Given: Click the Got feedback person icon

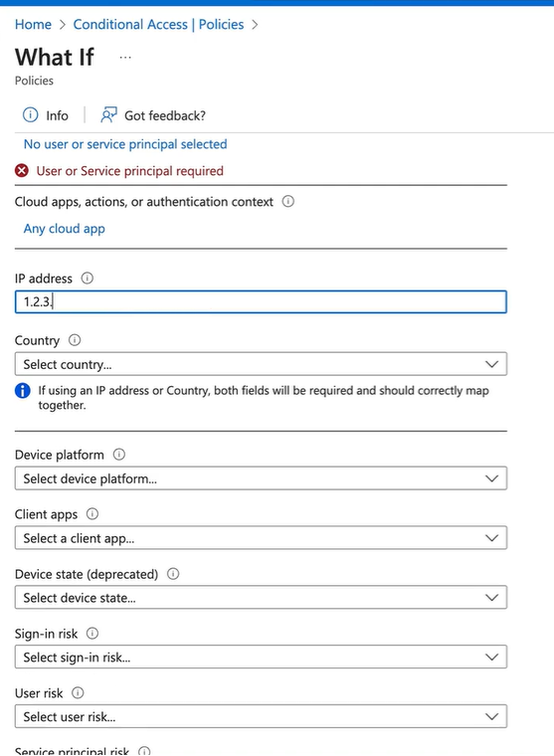Looking at the screenshot, I should coord(109,115).
